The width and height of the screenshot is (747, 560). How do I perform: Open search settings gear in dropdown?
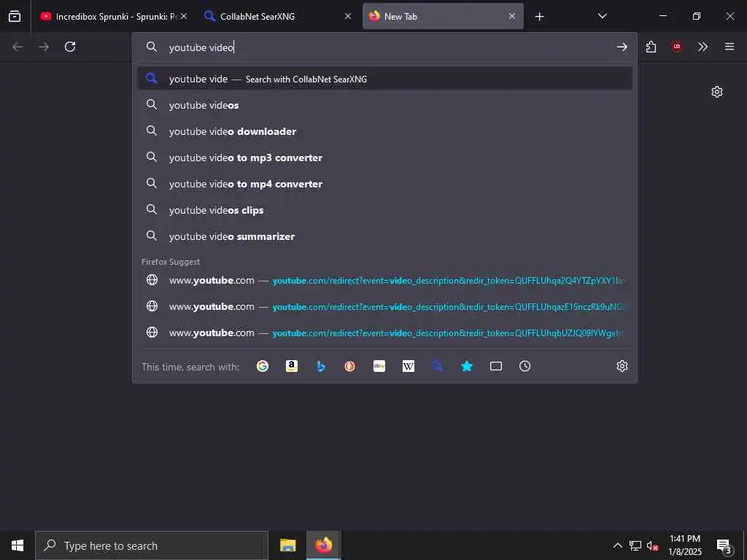622,366
